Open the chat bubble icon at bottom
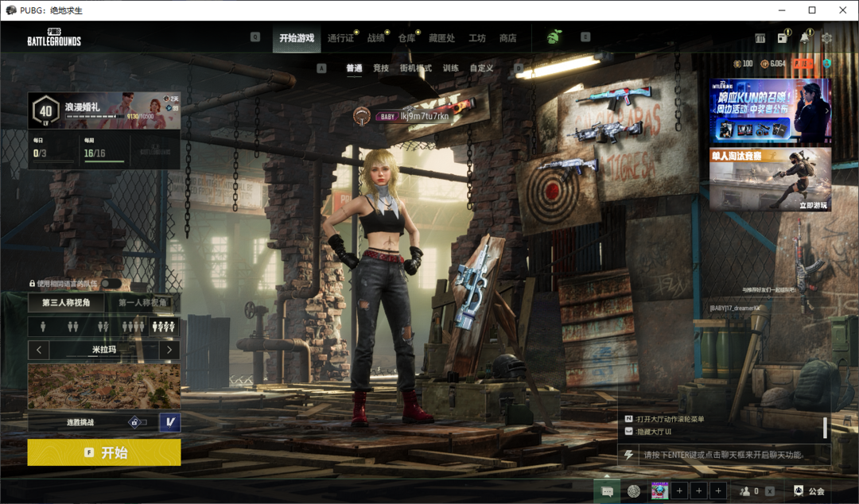The image size is (859, 504). [x=607, y=491]
